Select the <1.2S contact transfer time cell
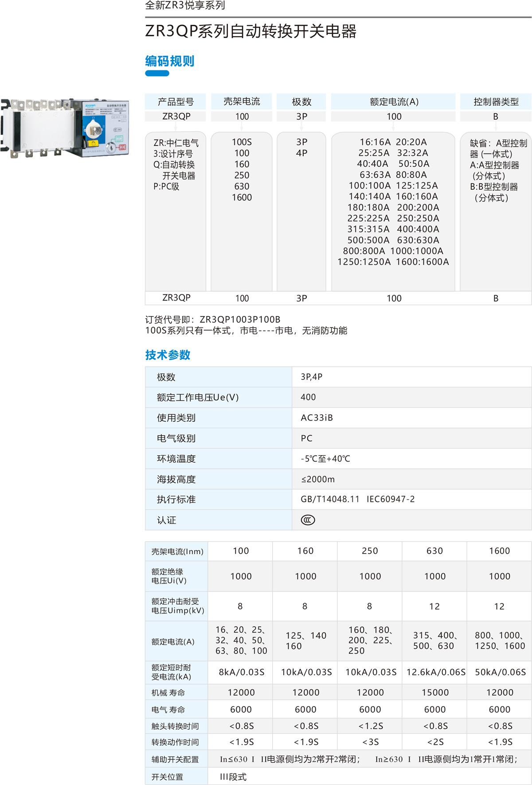Screen dimensions: 532x785 [371, 726]
